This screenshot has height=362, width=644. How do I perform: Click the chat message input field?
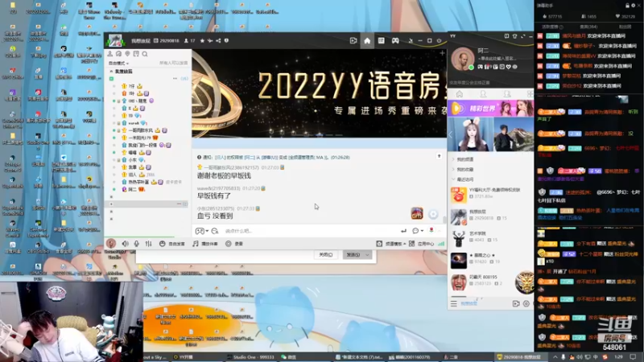click(x=310, y=231)
